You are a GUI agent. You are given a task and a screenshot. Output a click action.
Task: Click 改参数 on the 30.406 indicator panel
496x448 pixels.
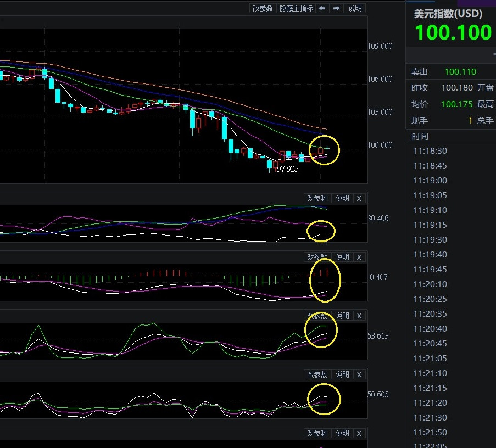[x=317, y=198]
